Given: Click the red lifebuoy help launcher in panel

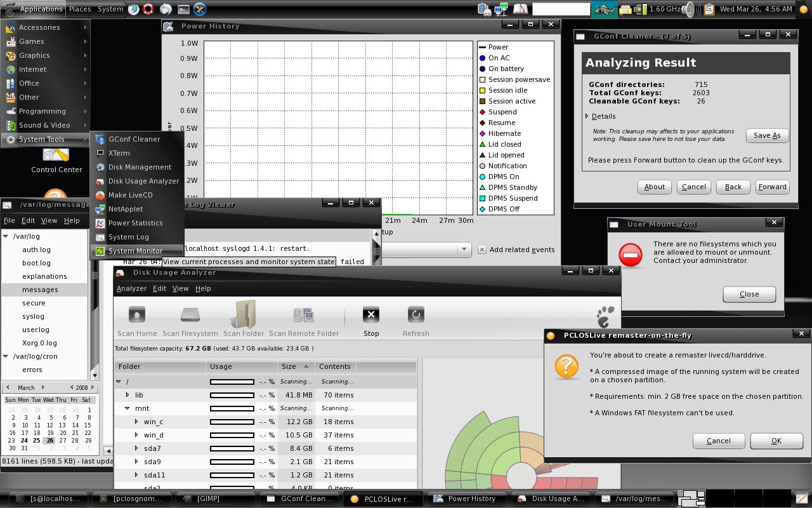Looking at the screenshot, I should pyautogui.click(x=149, y=9).
